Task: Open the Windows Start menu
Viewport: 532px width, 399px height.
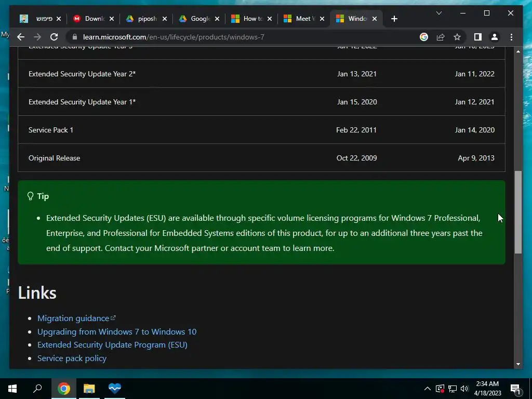Action: click(12, 389)
